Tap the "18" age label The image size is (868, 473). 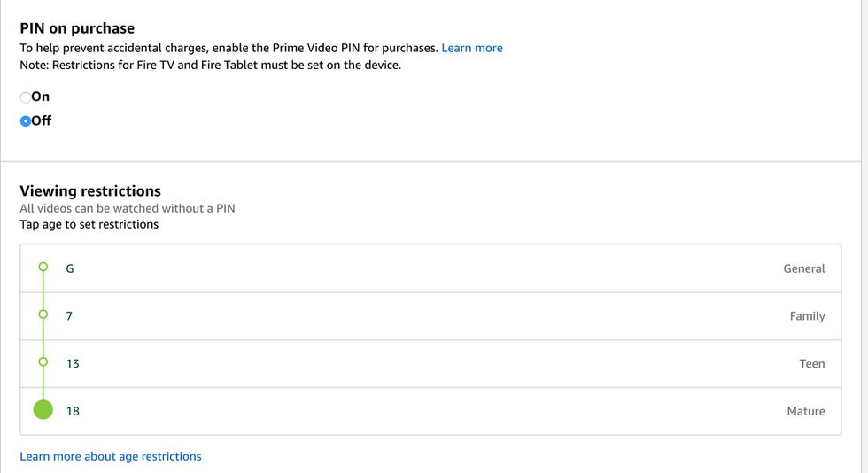[73, 411]
